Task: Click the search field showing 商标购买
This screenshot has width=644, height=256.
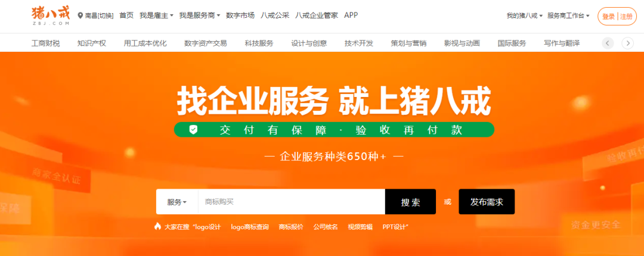Action: 292,202
